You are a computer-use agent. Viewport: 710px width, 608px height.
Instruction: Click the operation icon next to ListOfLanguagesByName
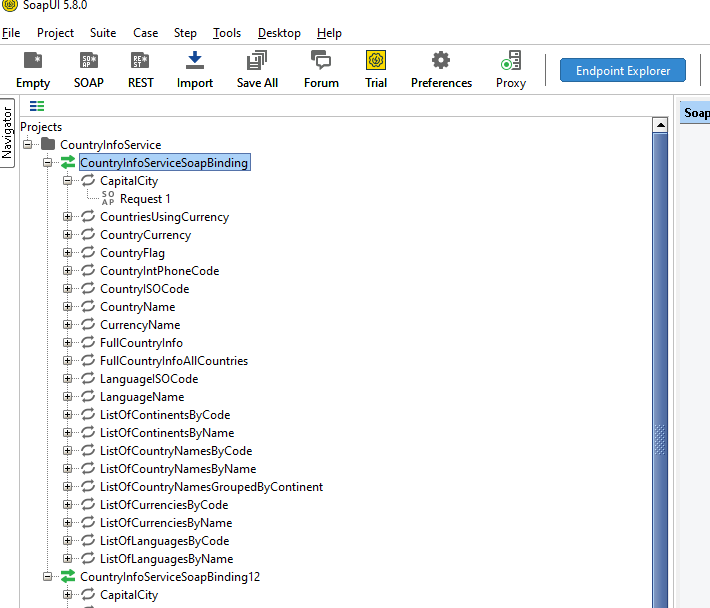(88, 558)
